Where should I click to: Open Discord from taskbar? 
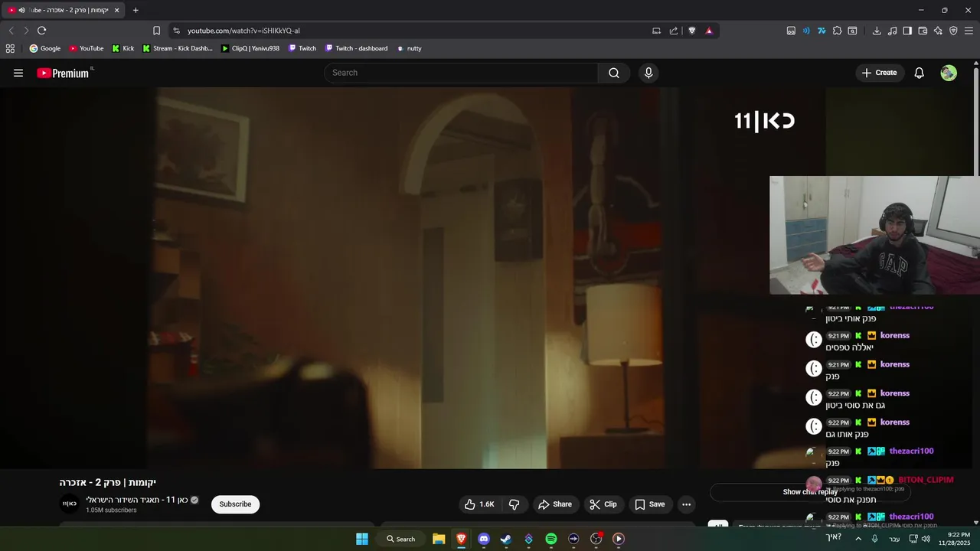(x=484, y=539)
